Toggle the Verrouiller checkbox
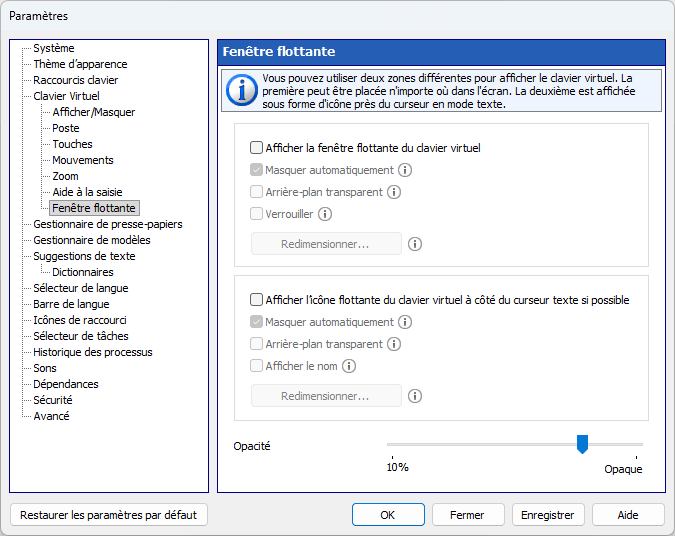 (257, 214)
